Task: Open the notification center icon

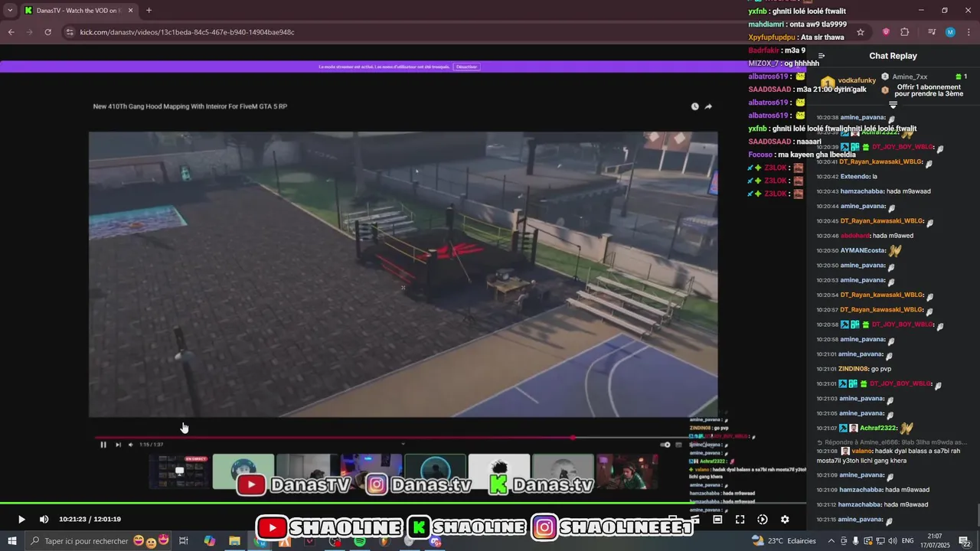Action: tap(965, 541)
